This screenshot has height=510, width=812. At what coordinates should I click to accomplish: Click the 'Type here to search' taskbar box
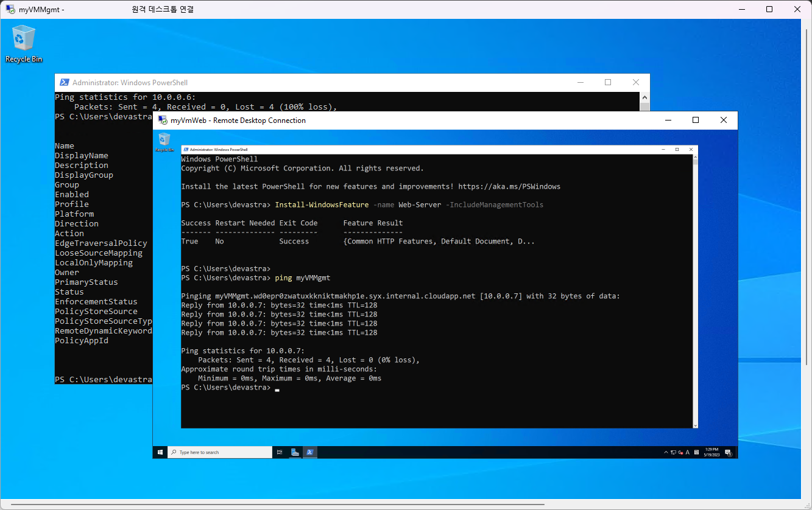pyautogui.click(x=220, y=452)
